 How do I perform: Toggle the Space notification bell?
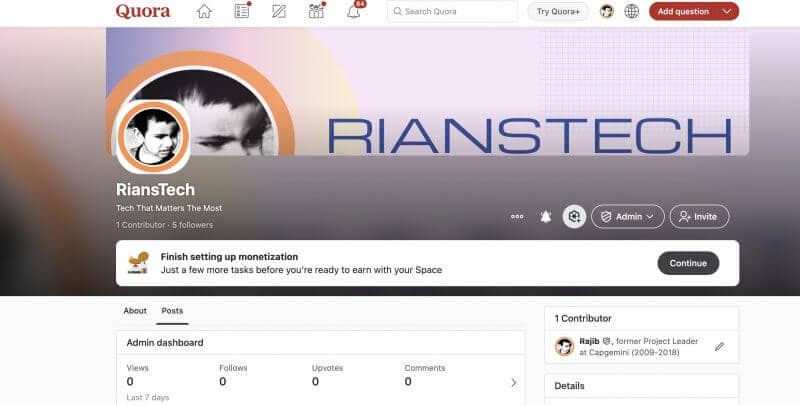coord(545,217)
